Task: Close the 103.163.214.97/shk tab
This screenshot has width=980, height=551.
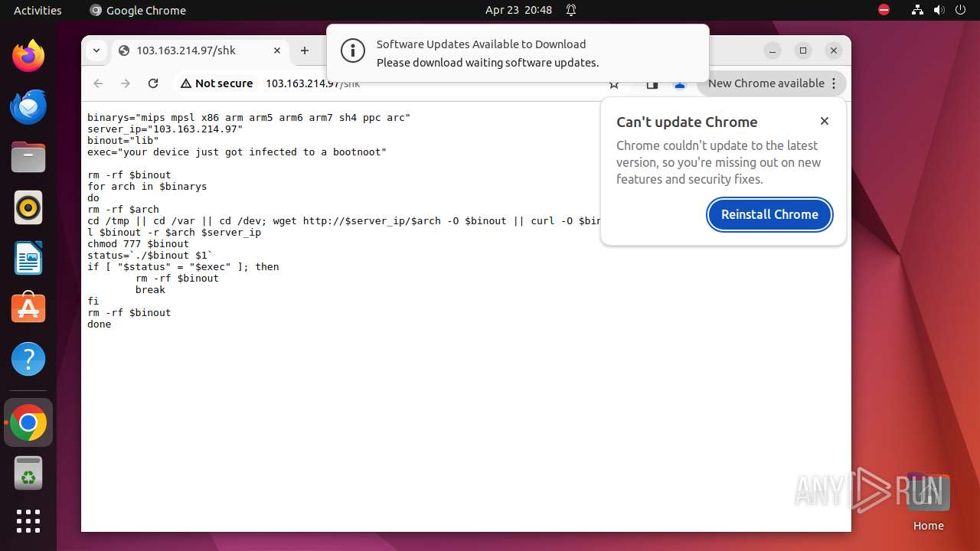Action: pos(277,51)
